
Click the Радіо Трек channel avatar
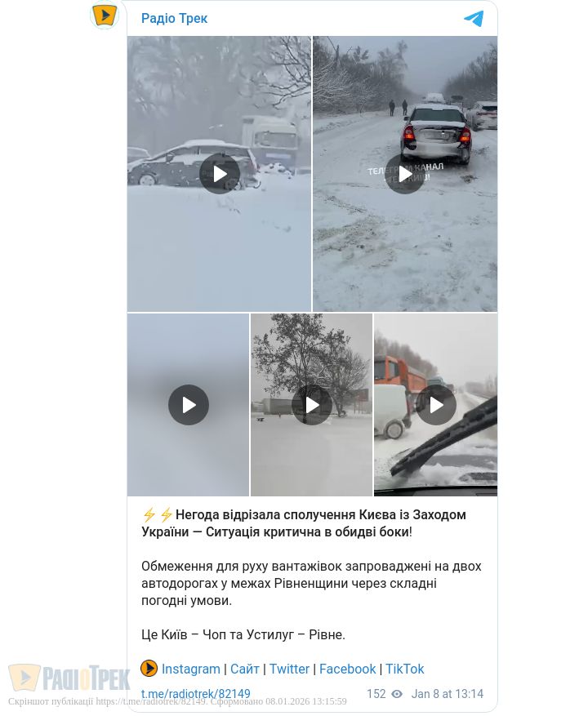pyautogui.click(x=105, y=15)
